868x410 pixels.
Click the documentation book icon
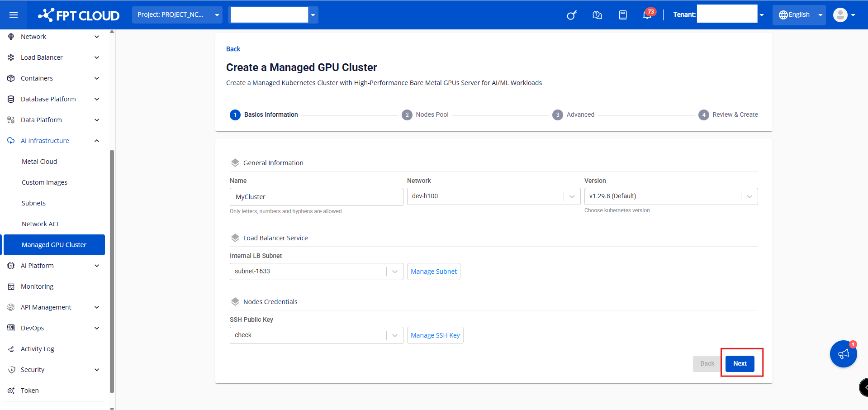click(x=623, y=15)
